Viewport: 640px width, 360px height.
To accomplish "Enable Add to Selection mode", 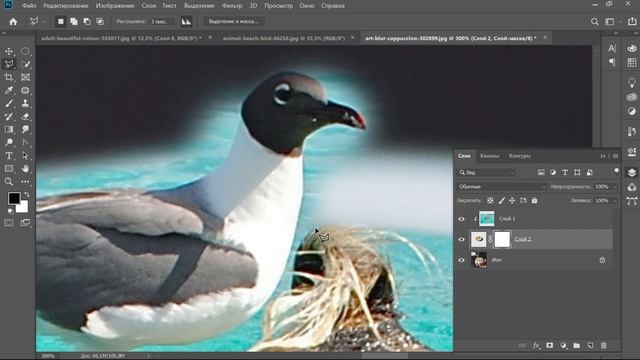I will coord(73,22).
